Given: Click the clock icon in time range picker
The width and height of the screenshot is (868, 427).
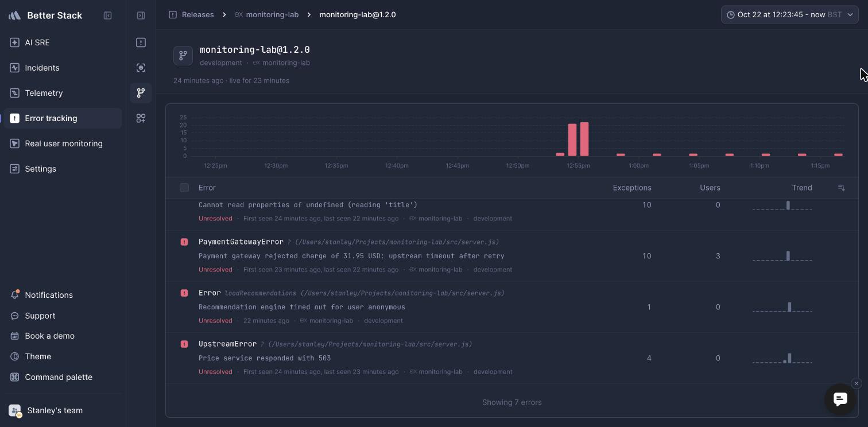Looking at the screenshot, I should (x=731, y=15).
